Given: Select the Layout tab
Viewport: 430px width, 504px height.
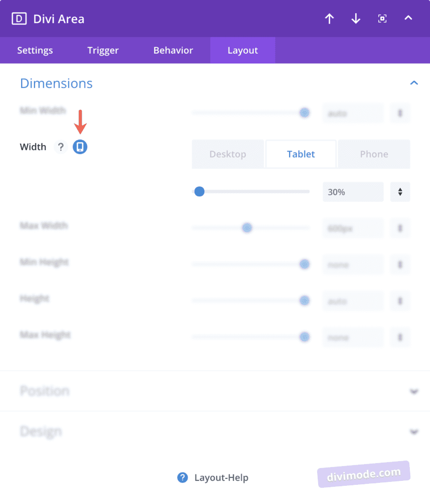Looking at the screenshot, I should (x=243, y=50).
